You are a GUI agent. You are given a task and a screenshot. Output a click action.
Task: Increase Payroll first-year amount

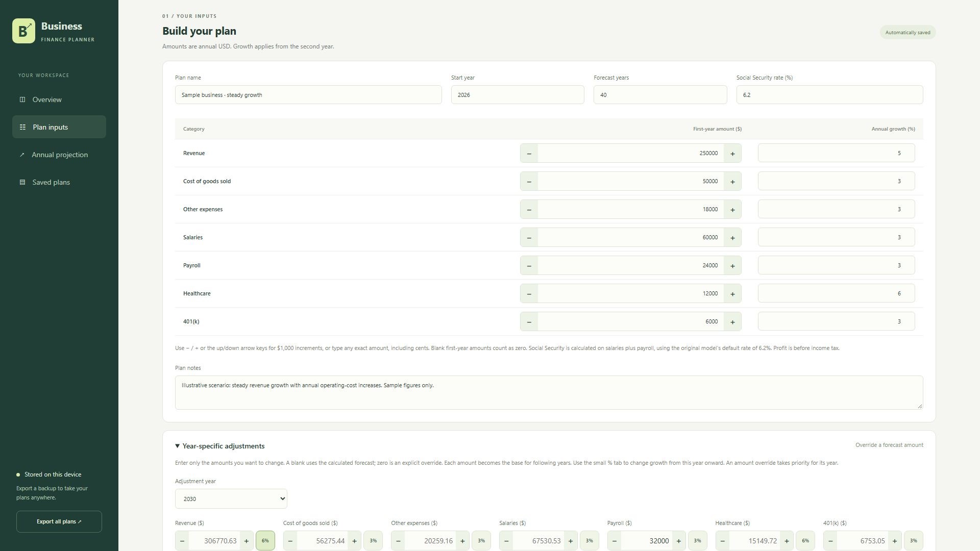(x=732, y=266)
